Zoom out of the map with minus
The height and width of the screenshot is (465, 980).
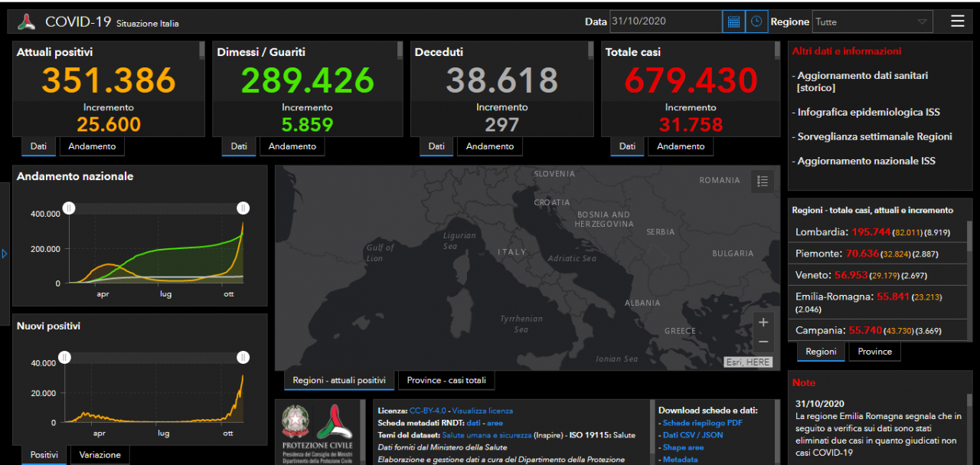(763, 342)
